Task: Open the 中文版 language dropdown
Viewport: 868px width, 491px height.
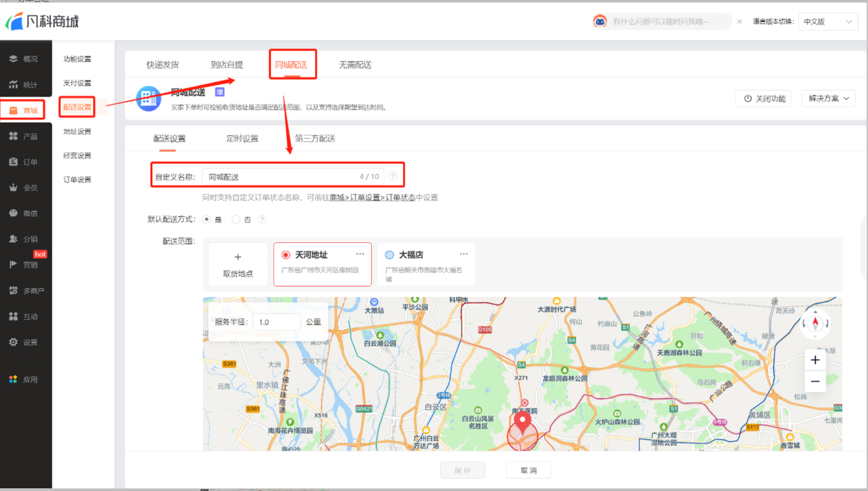Action: pyautogui.click(x=828, y=22)
